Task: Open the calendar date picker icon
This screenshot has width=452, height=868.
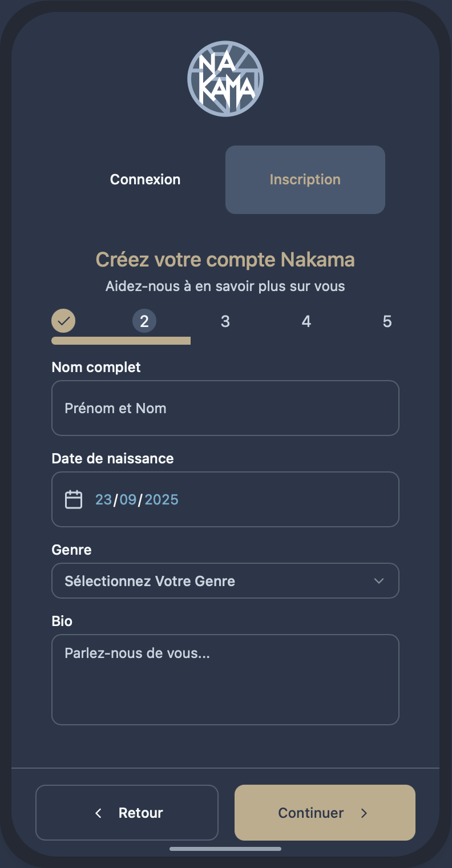Action: click(74, 499)
